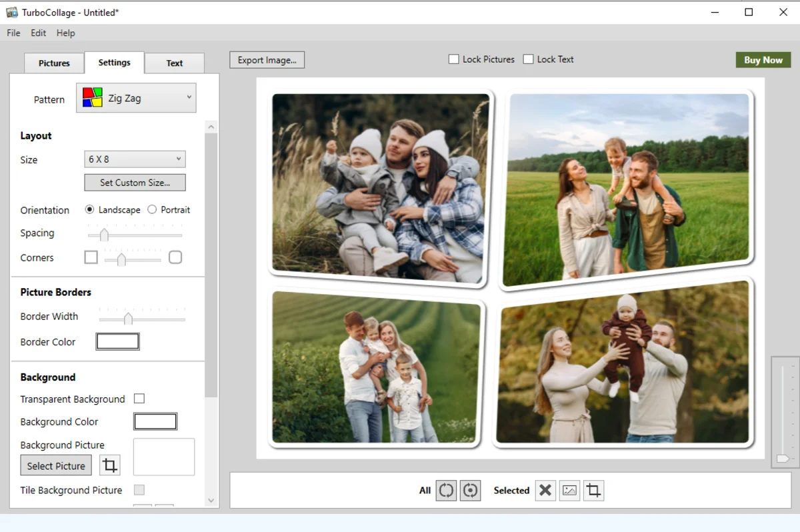Click the top-right family photo in collage
This screenshot has width=800, height=532.
click(628, 187)
